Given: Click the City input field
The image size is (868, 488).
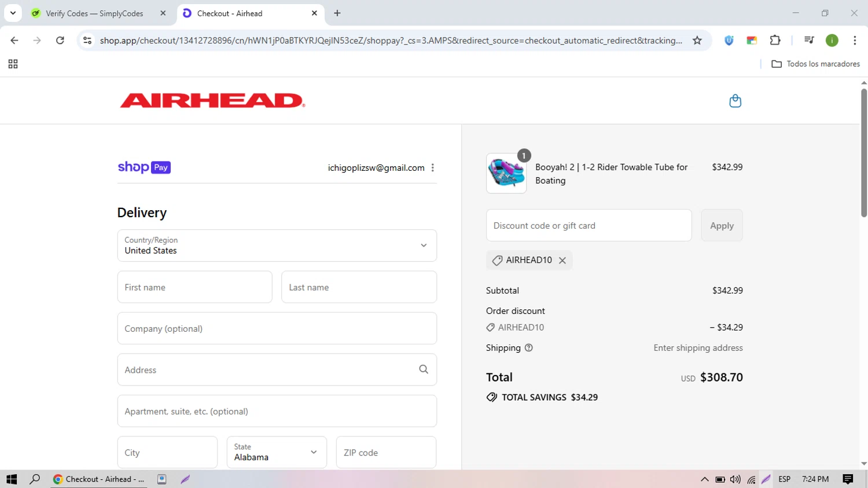Looking at the screenshot, I should point(167,452).
